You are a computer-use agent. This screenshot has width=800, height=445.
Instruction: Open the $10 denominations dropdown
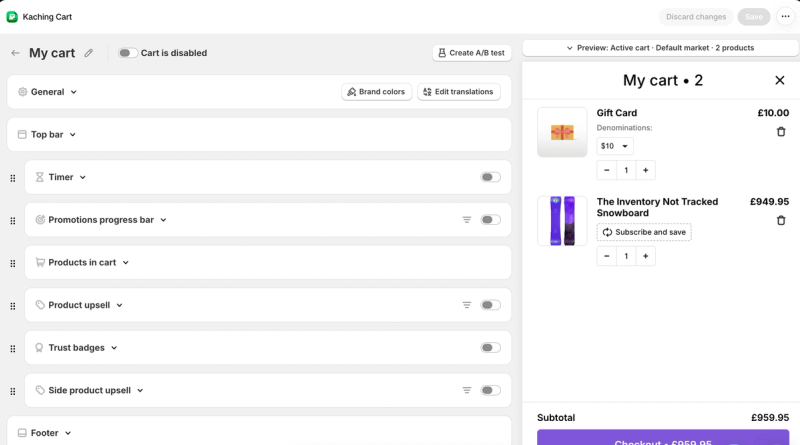click(x=615, y=146)
